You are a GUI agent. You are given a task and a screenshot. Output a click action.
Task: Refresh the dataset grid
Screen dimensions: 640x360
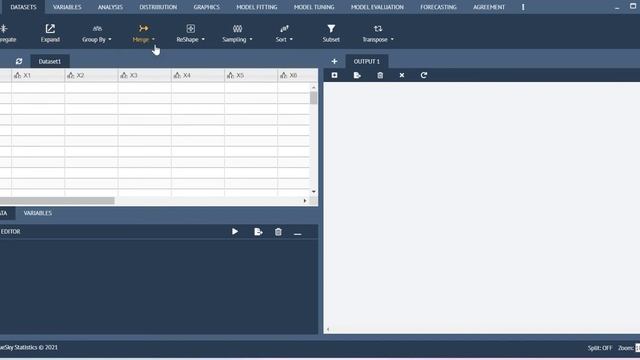19,61
